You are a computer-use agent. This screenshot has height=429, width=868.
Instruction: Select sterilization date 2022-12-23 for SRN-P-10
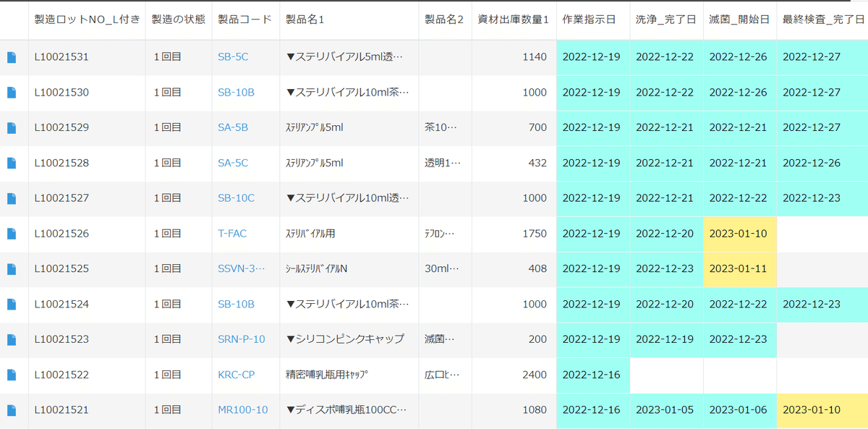pyautogui.click(x=739, y=339)
